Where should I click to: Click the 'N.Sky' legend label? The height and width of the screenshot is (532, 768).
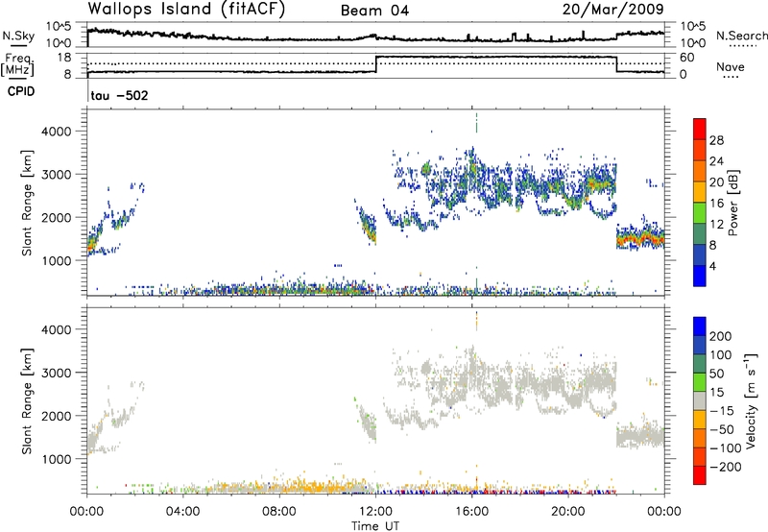pyautogui.click(x=18, y=36)
